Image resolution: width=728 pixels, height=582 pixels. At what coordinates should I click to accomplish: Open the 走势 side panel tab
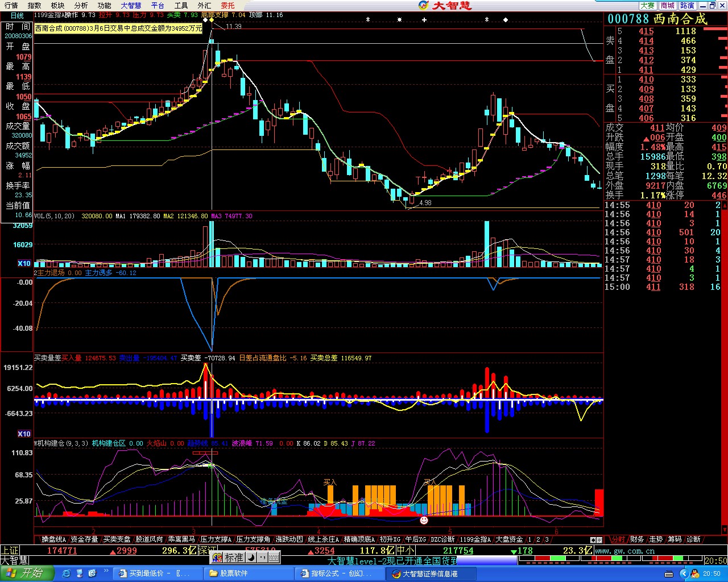(656, 539)
